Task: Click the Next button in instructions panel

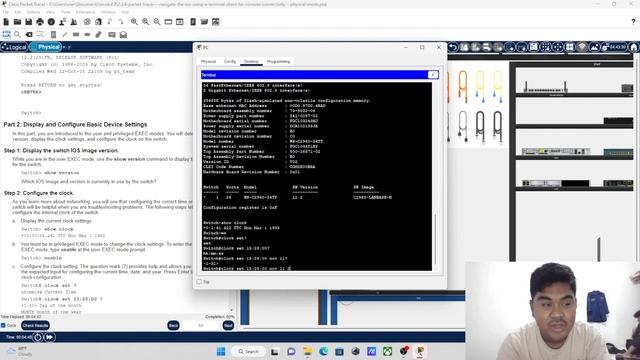Action: (x=228, y=325)
